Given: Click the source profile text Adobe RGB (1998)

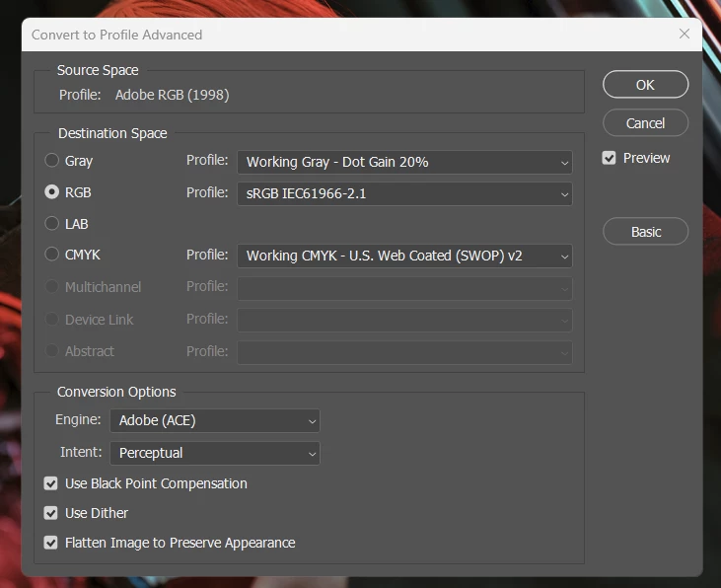Looking at the screenshot, I should tap(172, 95).
